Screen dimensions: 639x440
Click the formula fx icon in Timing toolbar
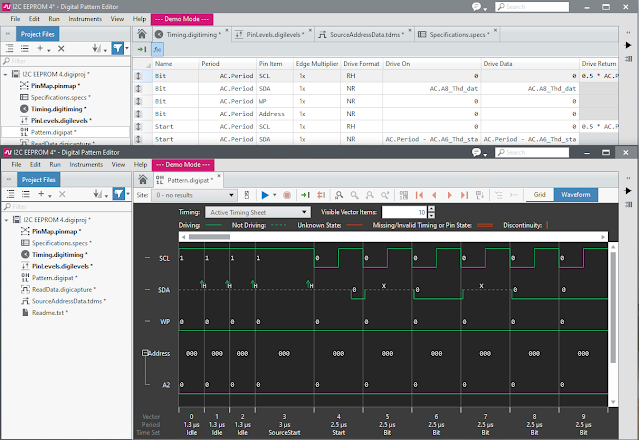pyautogui.click(x=157, y=49)
